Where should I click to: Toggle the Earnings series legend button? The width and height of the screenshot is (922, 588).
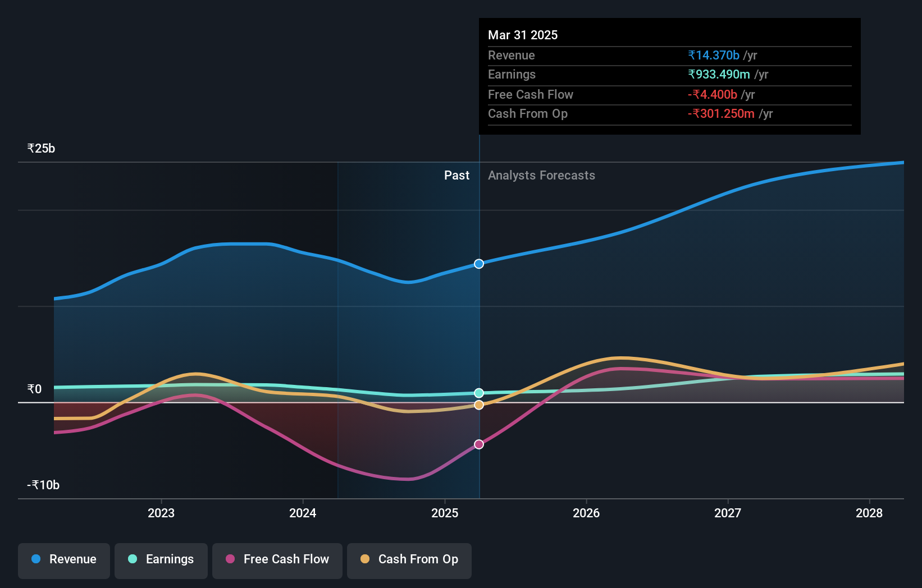[x=161, y=561]
